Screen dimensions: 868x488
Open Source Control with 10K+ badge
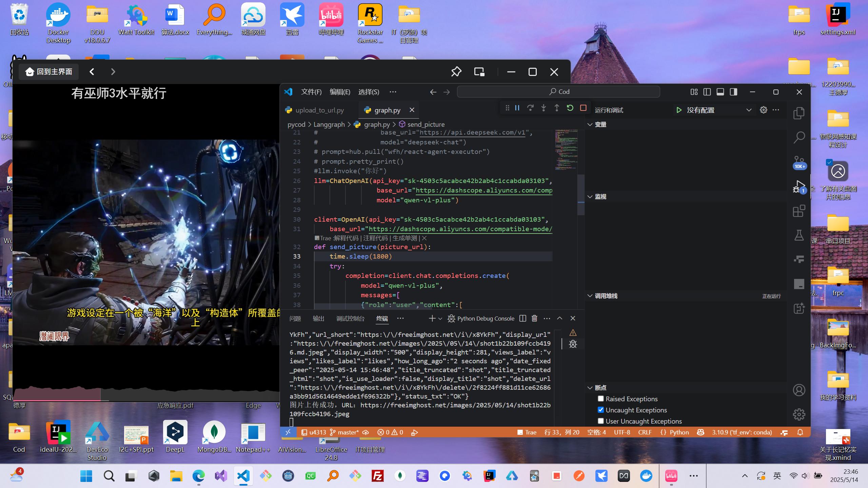point(799,162)
